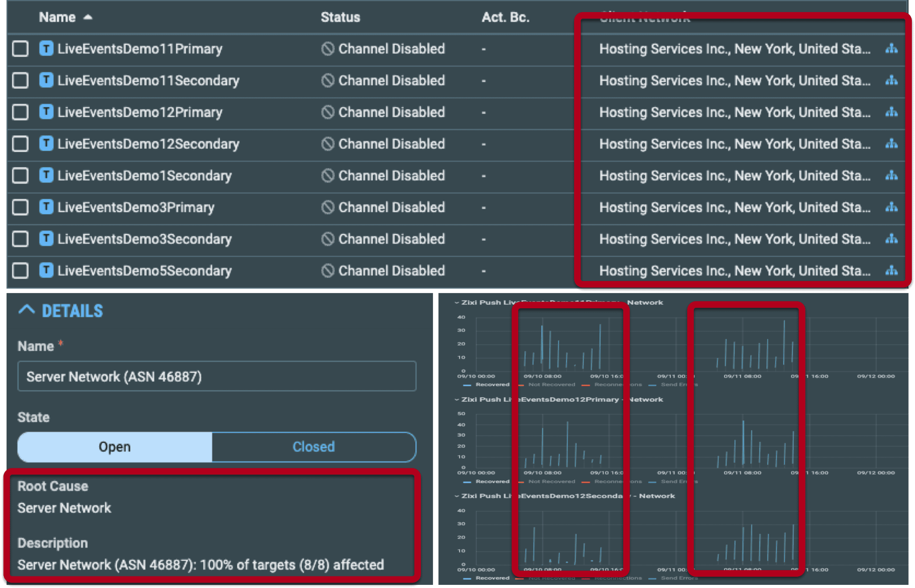The image size is (915, 588).
Task: Toggle the Recovered legend series in first chart
Action: 491,385
